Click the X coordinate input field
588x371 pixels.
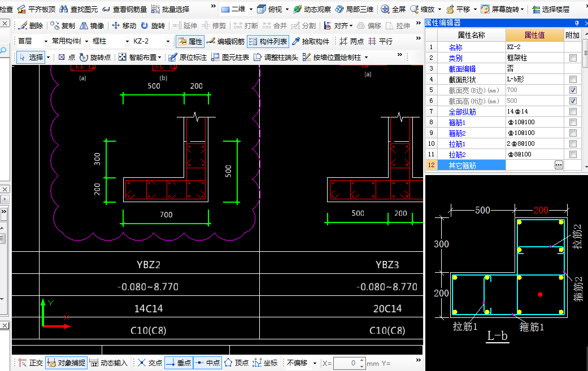pos(345,363)
